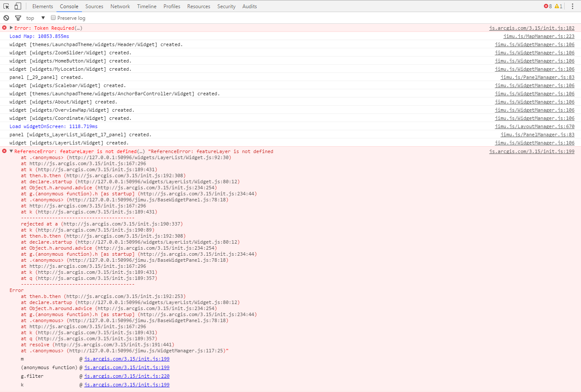Open the Sources tab
The width and height of the screenshot is (581, 392).
(94, 6)
